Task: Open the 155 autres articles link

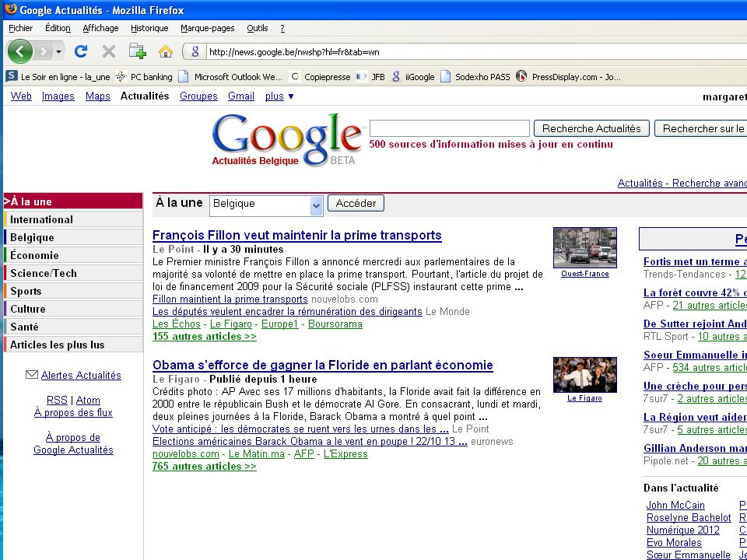Action: (x=205, y=337)
